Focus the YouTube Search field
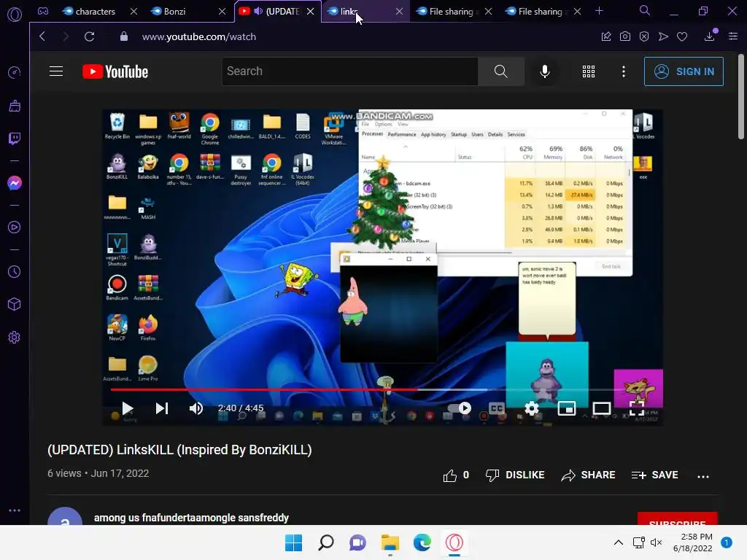 [349, 71]
